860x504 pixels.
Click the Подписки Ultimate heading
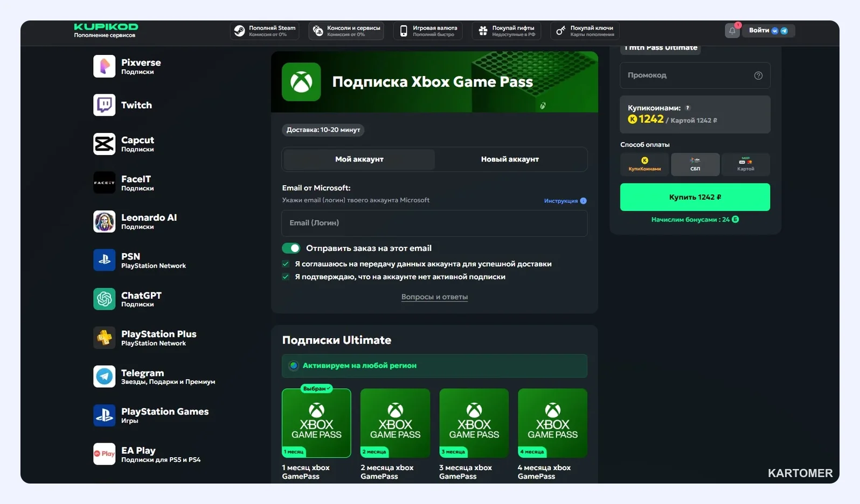click(337, 340)
